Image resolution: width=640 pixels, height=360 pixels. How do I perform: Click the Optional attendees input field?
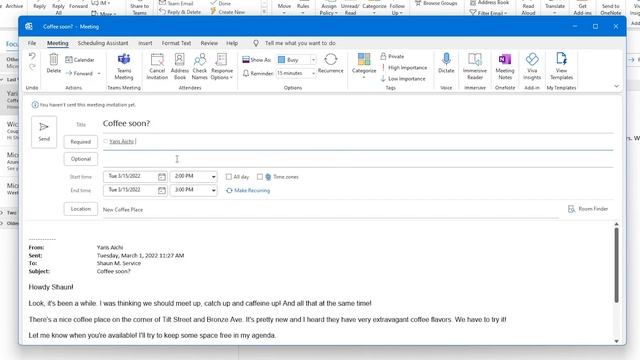click(358, 159)
